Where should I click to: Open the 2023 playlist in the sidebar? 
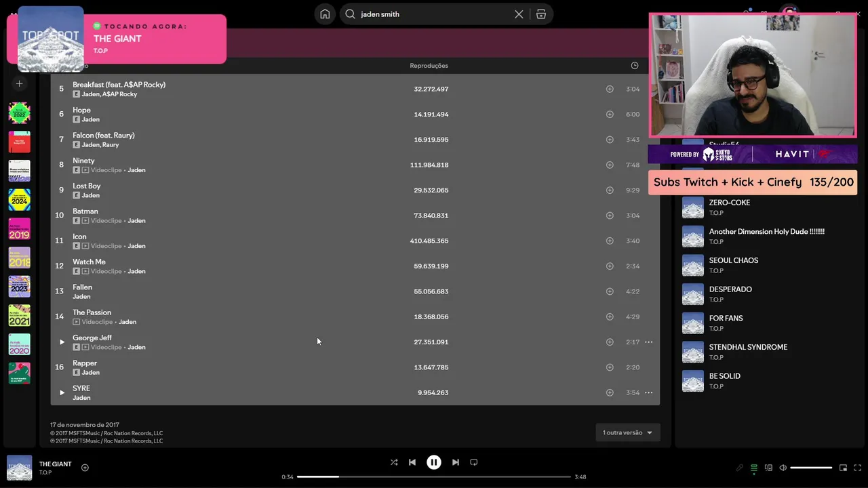click(x=20, y=287)
